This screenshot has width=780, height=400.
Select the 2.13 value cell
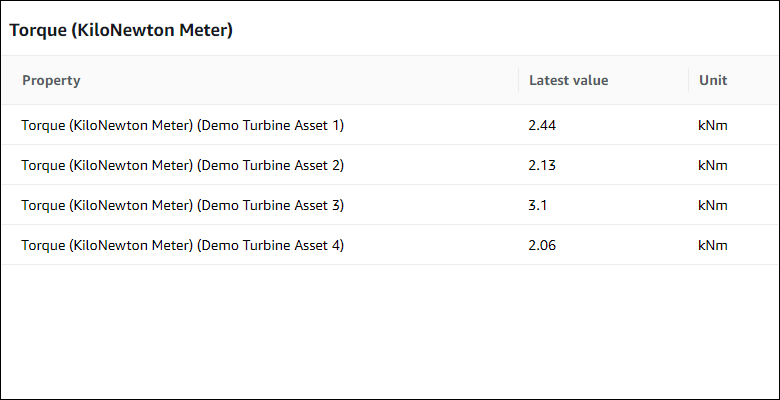(x=542, y=165)
